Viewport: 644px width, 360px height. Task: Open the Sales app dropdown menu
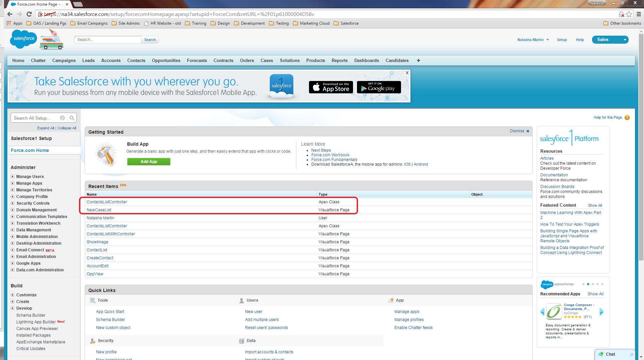[x=625, y=40]
